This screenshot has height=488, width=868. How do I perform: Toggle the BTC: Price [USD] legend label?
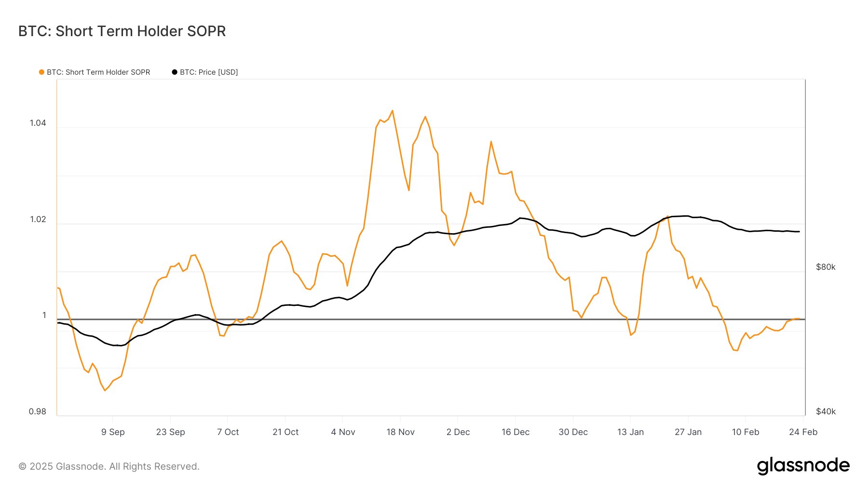pos(209,72)
